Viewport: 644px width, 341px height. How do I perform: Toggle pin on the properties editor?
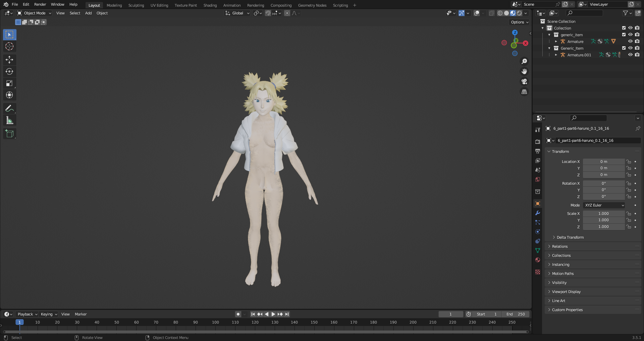tap(638, 128)
